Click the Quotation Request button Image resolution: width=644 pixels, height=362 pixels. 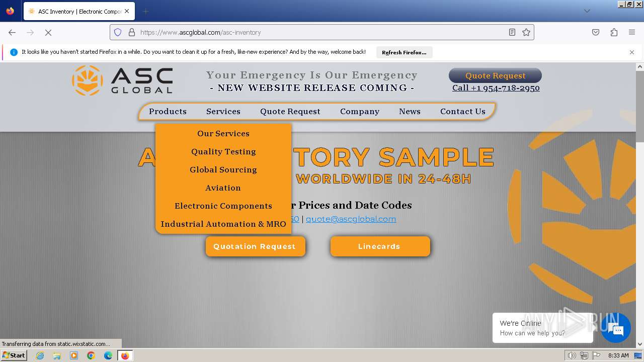tap(255, 246)
